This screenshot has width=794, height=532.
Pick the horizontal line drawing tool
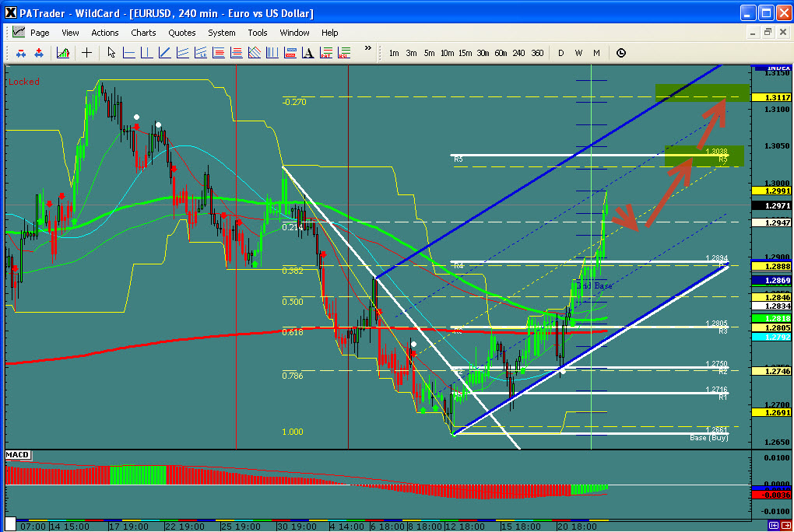[x=128, y=53]
